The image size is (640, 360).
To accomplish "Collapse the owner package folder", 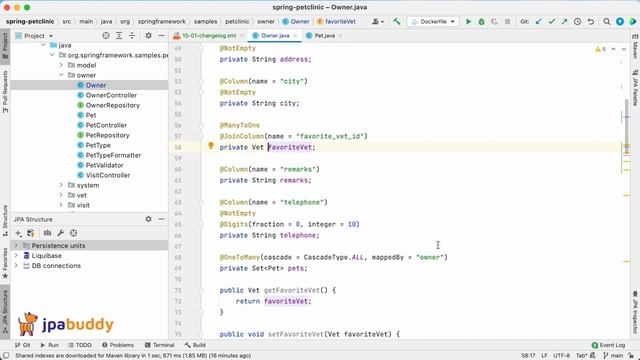I will click(x=61, y=75).
